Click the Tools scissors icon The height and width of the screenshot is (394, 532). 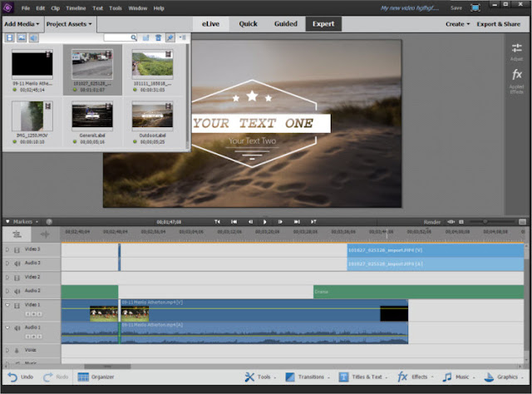[249, 377]
